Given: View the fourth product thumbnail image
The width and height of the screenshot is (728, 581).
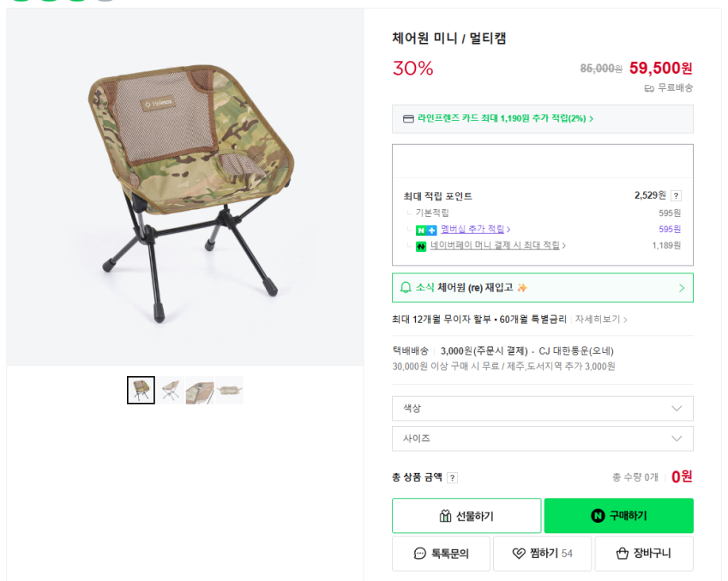Looking at the screenshot, I should 229,390.
